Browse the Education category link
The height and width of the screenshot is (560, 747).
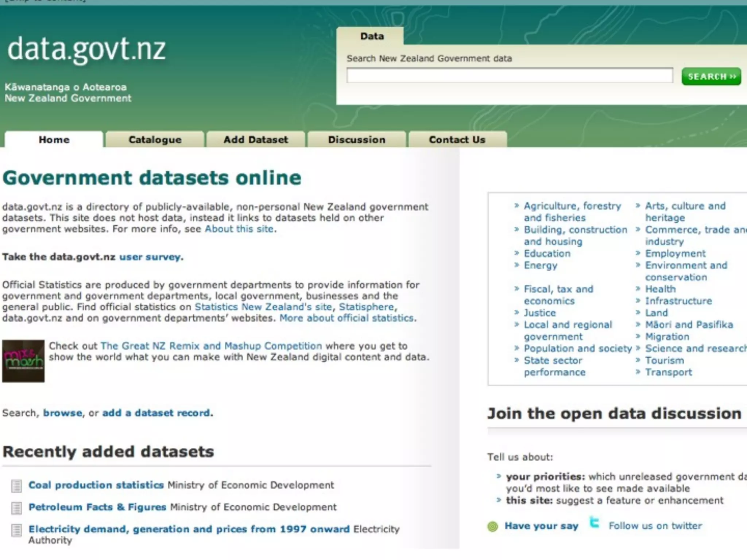tap(547, 253)
